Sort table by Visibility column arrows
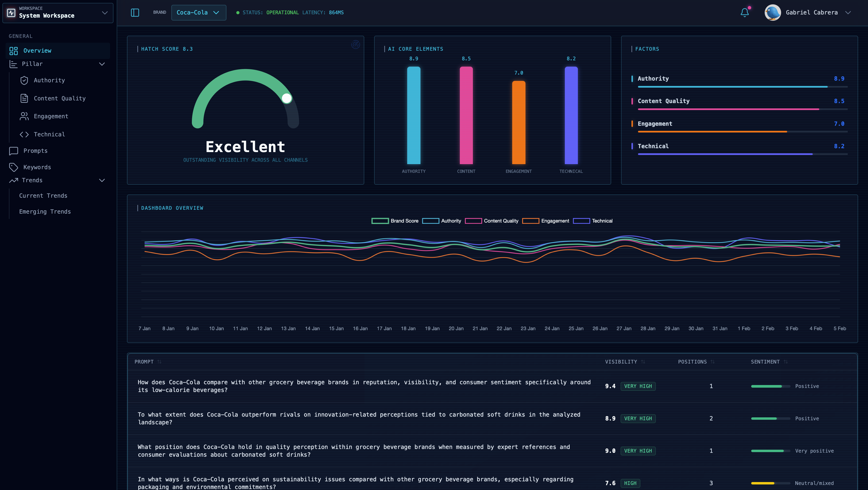This screenshot has width=868, height=490. pos(643,362)
